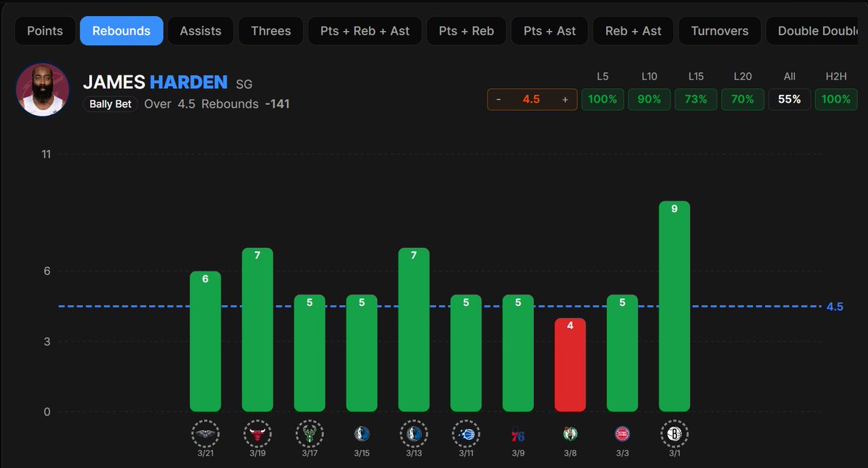Click the blue 4.5 line label

(x=835, y=307)
